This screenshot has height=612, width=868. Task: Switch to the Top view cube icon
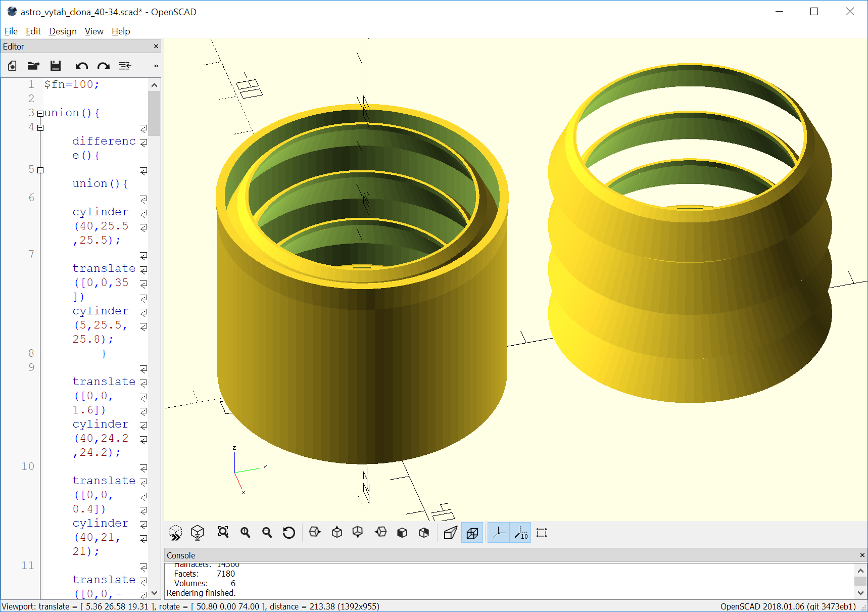click(337, 532)
